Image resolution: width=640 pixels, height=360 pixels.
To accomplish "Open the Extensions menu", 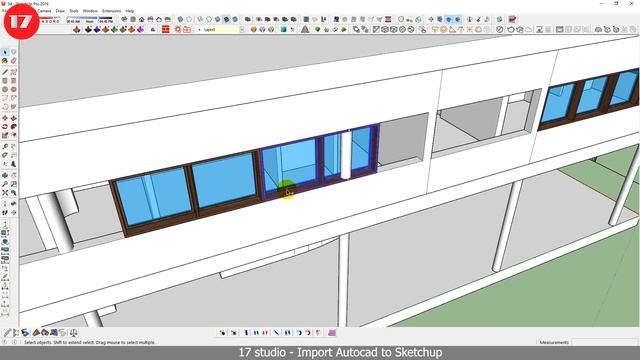I will pyautogui.click(x=111, y=11).
